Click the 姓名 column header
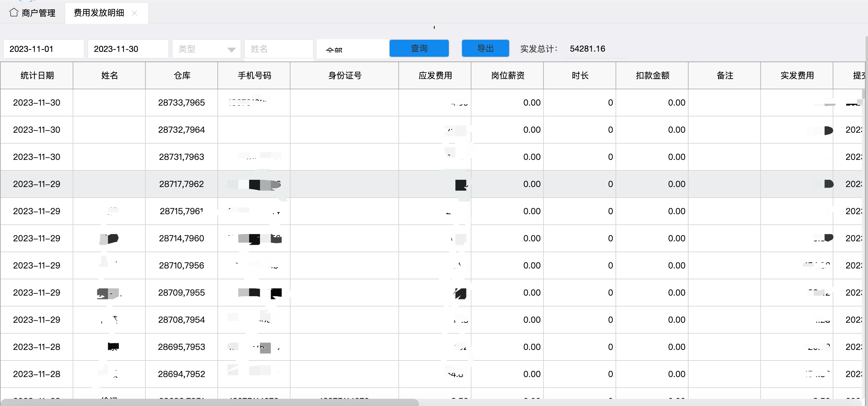Screen dimensions: 868x406 tap(109, 75)
